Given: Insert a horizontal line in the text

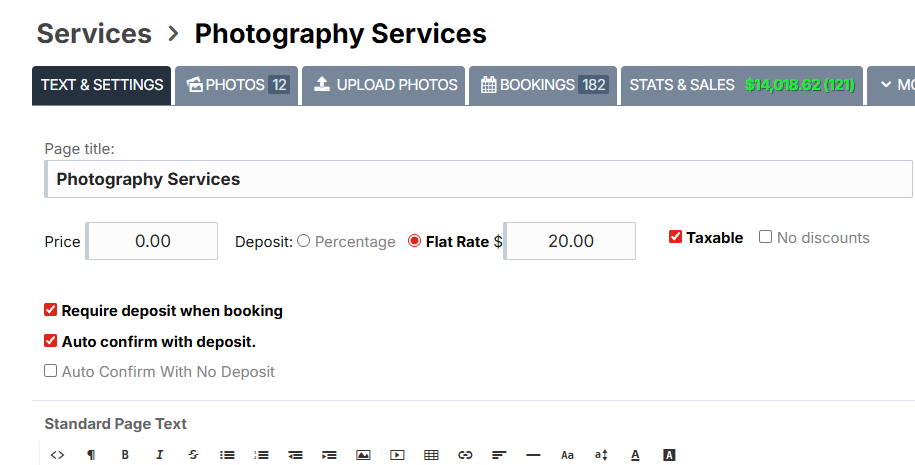Looking at the screenshot, I should click(x=533, y=454).
